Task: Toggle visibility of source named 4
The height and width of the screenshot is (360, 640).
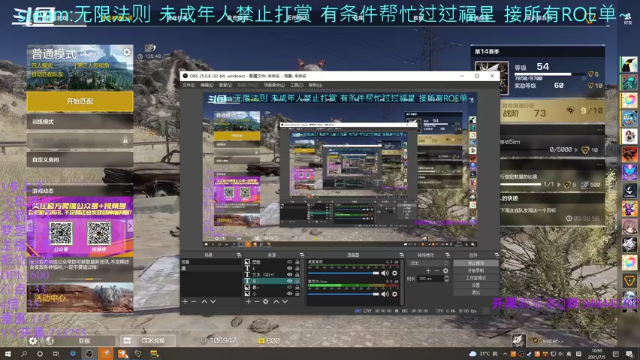Action: [289, 269]
